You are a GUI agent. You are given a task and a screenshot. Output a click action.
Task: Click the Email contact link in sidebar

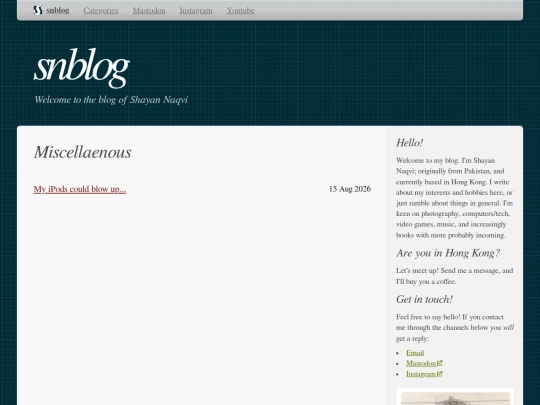415,353
